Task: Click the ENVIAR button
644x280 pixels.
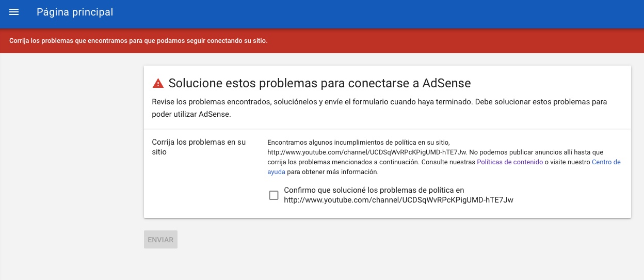Action: pyautogui.click(x=160, y=240)
